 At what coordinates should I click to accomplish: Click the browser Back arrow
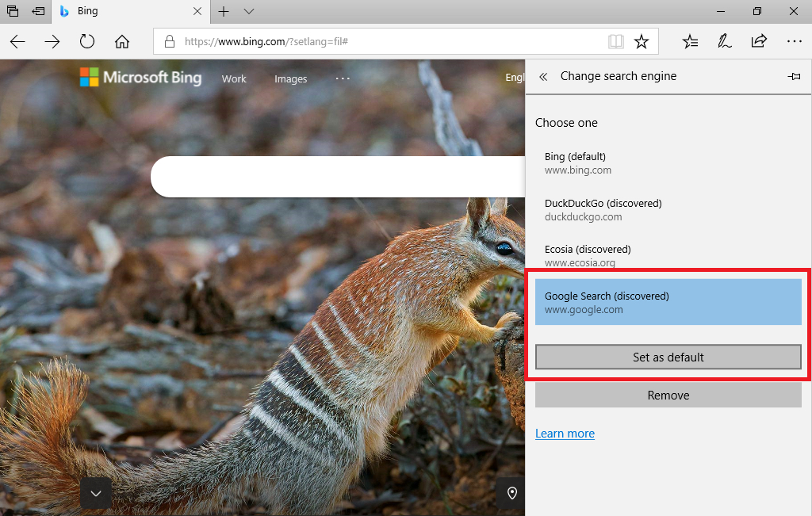coord(17,42)
